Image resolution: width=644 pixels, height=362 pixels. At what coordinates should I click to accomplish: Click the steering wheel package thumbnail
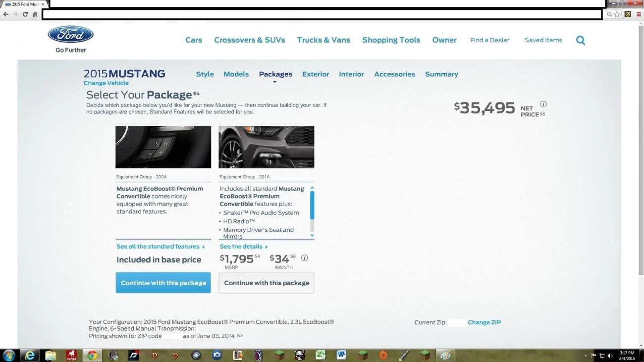[x=163, y=147]
